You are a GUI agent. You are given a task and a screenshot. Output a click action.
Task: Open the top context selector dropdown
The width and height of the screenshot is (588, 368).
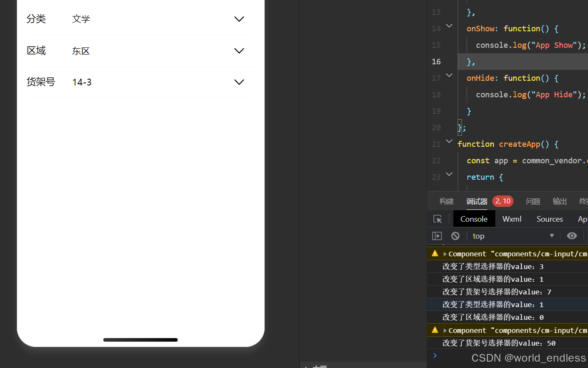click(513, 236)
